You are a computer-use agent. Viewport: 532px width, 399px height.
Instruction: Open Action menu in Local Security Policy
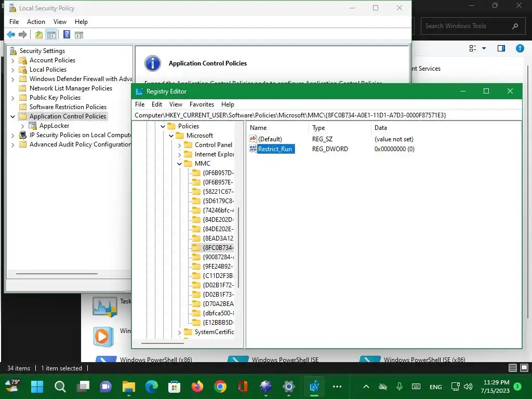tap(36, 22)
